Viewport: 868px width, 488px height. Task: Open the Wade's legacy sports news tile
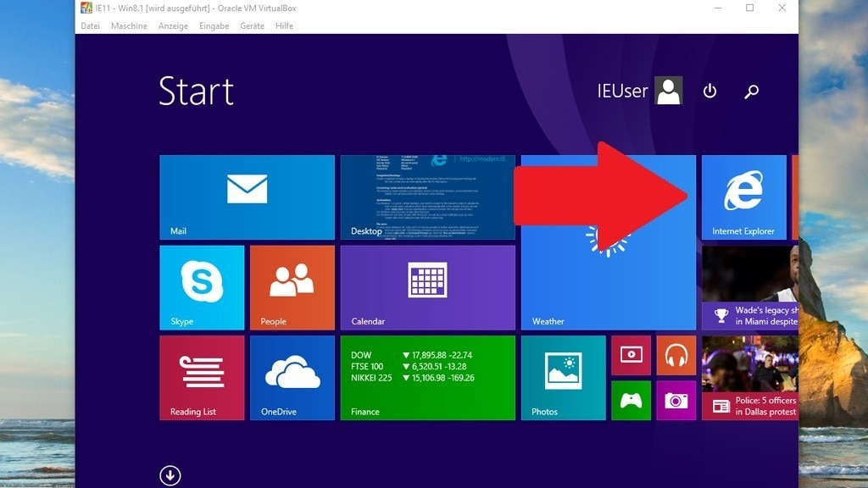tap(749, 288)
